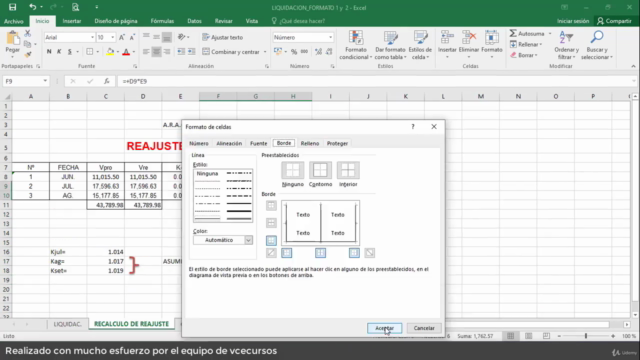This screenshot has height=360, width=640.
Task: Toggle the bottom border button in dialog
Action: click(x=271, y=240)
